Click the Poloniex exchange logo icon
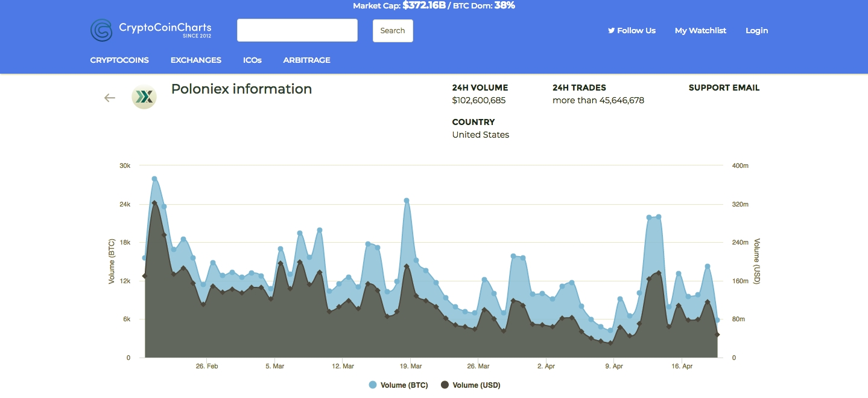The image size is (868, 398). click(x=144, y=97)
